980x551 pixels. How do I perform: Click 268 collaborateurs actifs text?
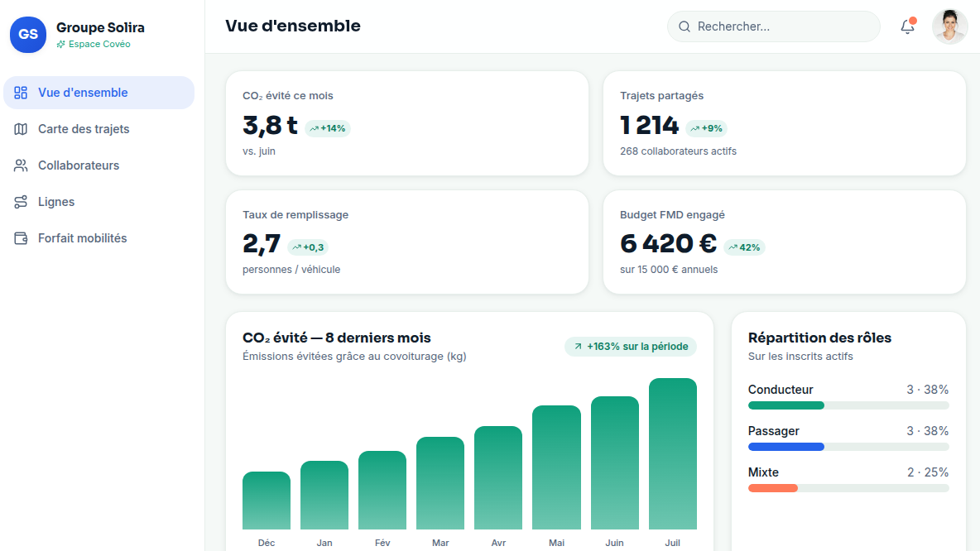point(678,151)
